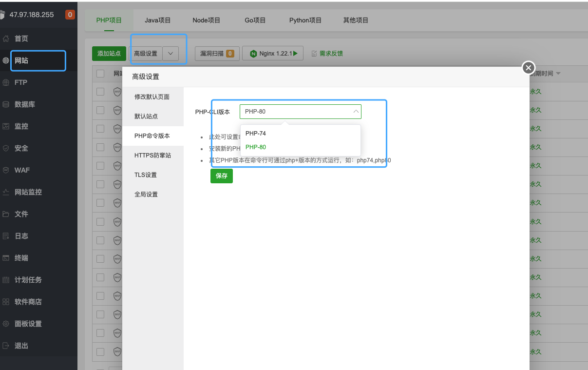Click the WAF shield sidebar icon

click(x=6, y=170)
